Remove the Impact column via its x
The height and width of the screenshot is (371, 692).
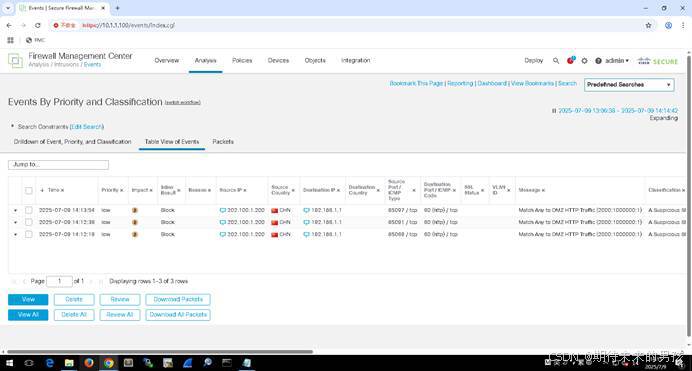(x=150, y=190)
